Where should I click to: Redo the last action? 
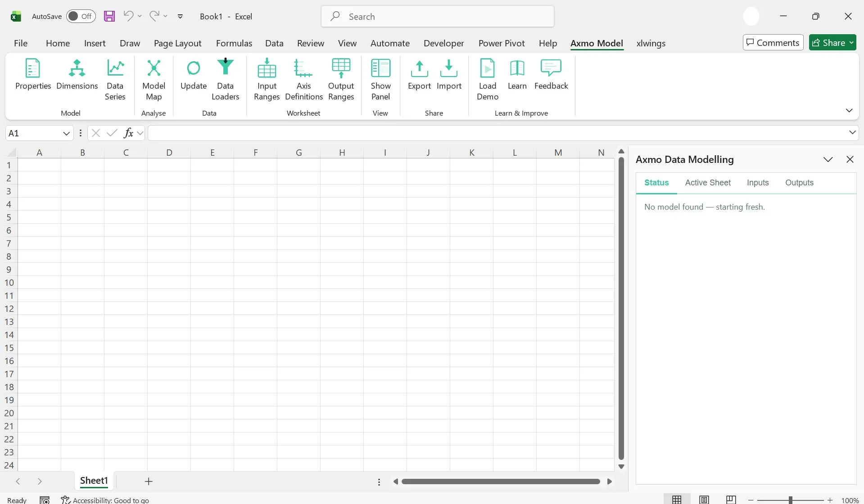(154, 16)
